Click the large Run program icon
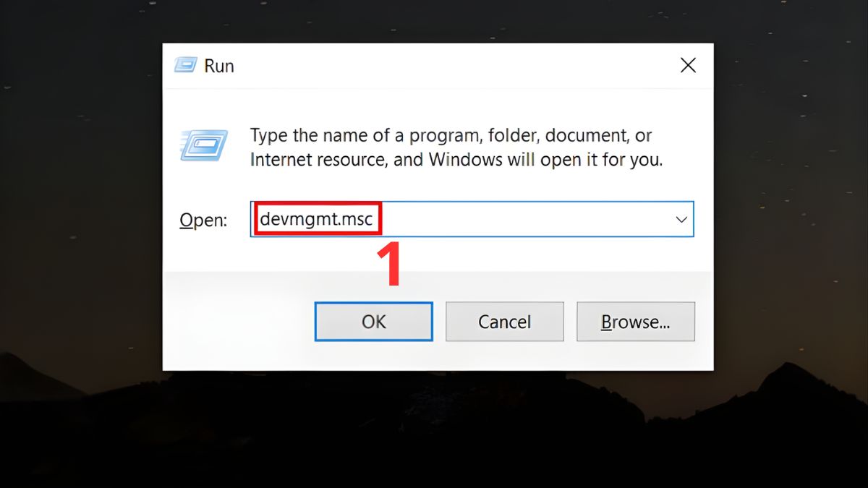Viewport: 868px width, 488px height. point(203,146)
